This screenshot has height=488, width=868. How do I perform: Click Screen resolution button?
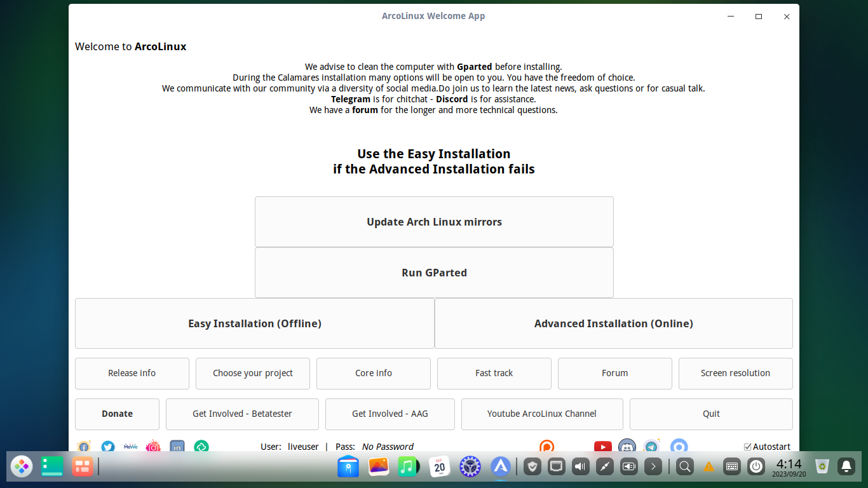[736, 374]
